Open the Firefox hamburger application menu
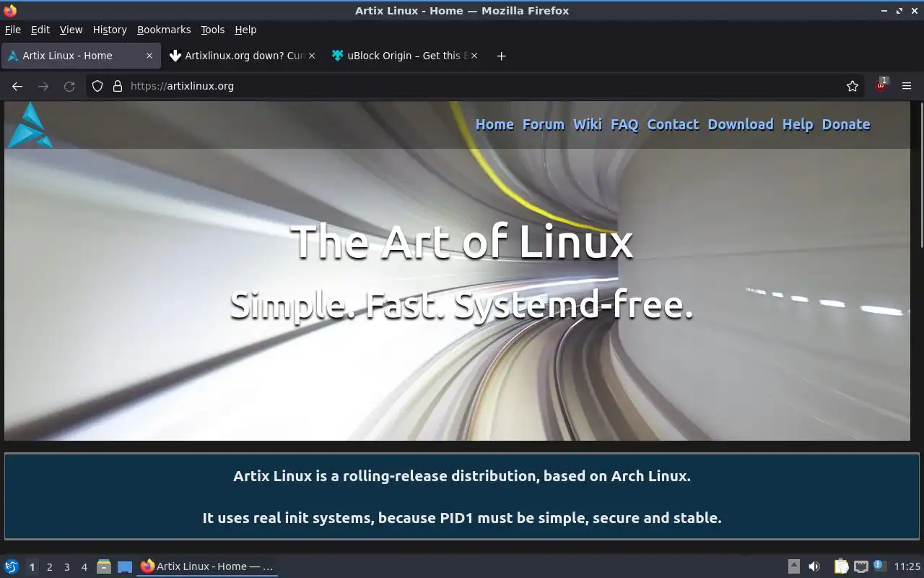924x578 pixels. [907, 86]
